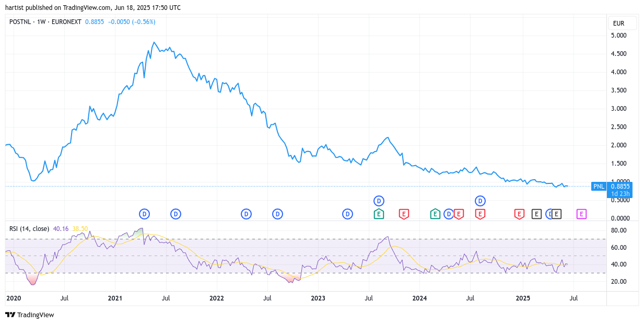Click the 2024 label on the time axis

pos(419,298)
